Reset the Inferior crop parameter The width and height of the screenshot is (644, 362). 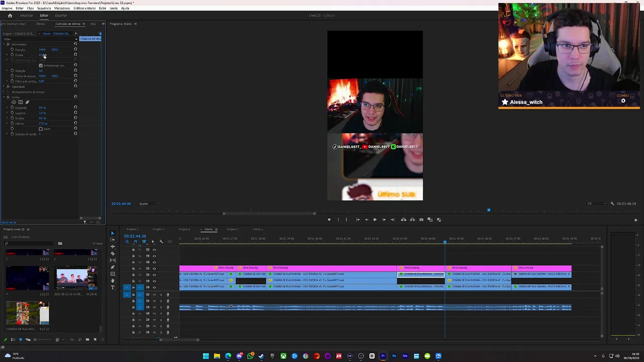(x=75, y=123)
